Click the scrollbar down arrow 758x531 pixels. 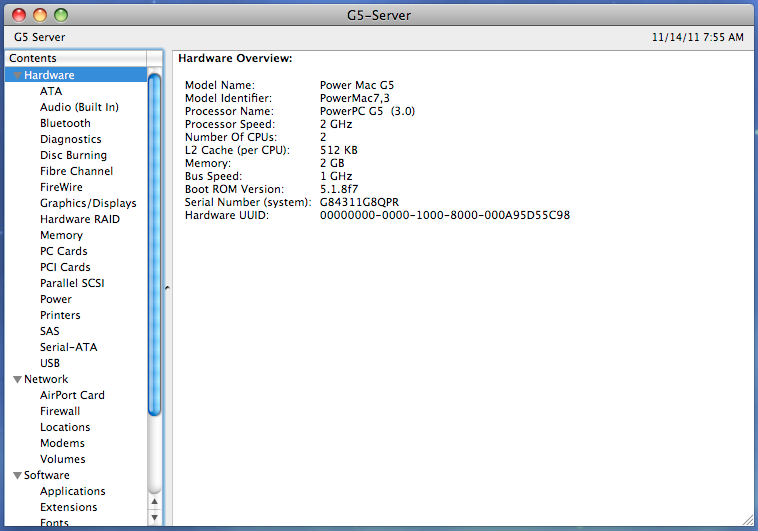coord(154,517)
